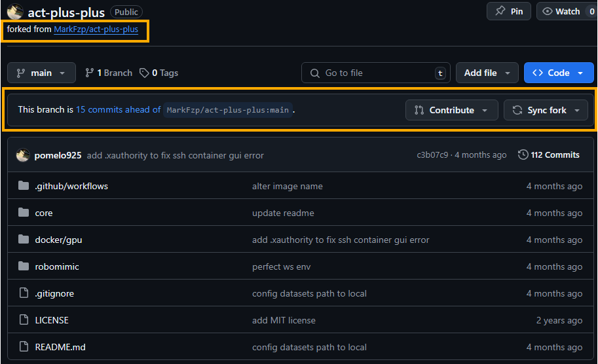Click the folder icon for core
This screenshot has width=598, height=364.
coord(24,212)
